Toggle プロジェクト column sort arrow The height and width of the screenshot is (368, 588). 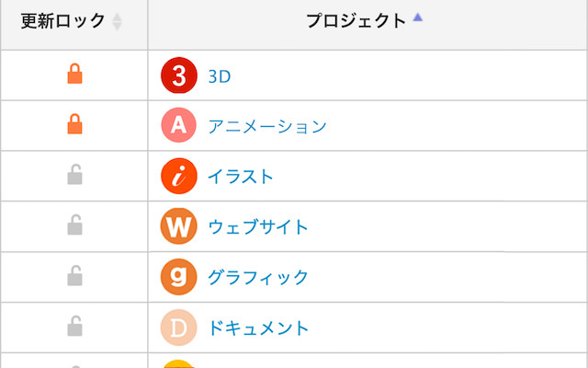(418, 17)
